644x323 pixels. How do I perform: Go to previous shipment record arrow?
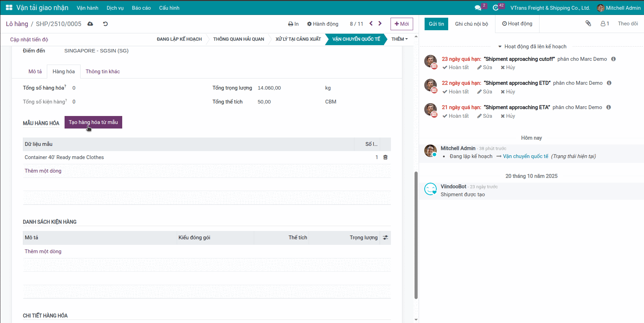tap(371, 24)
